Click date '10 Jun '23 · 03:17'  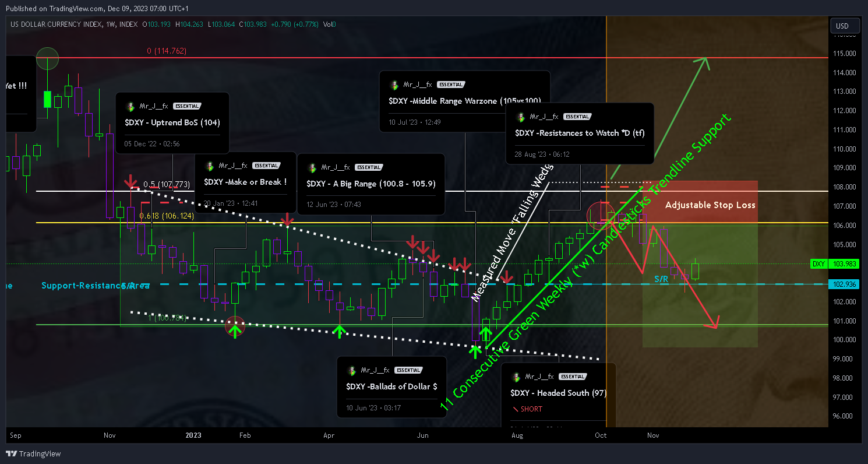click(x=373, y=407)
